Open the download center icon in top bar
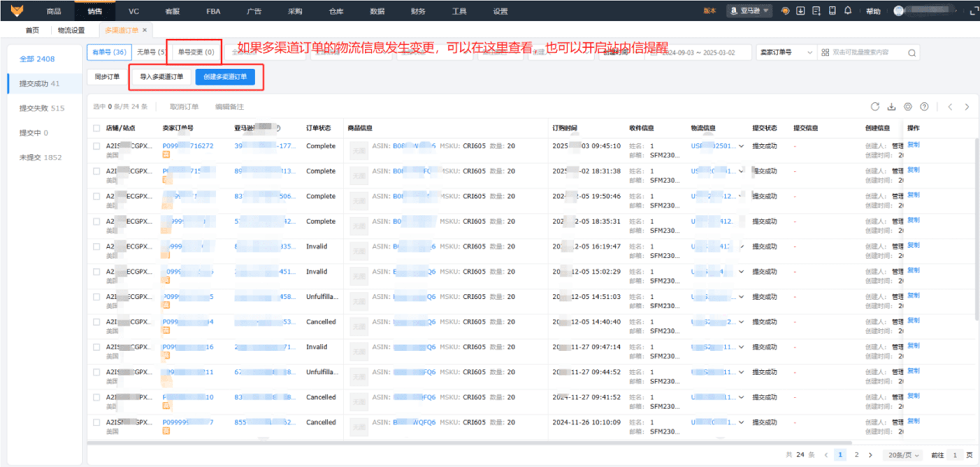980x467 pixels. pyautogui.click(x=800, y=11)
